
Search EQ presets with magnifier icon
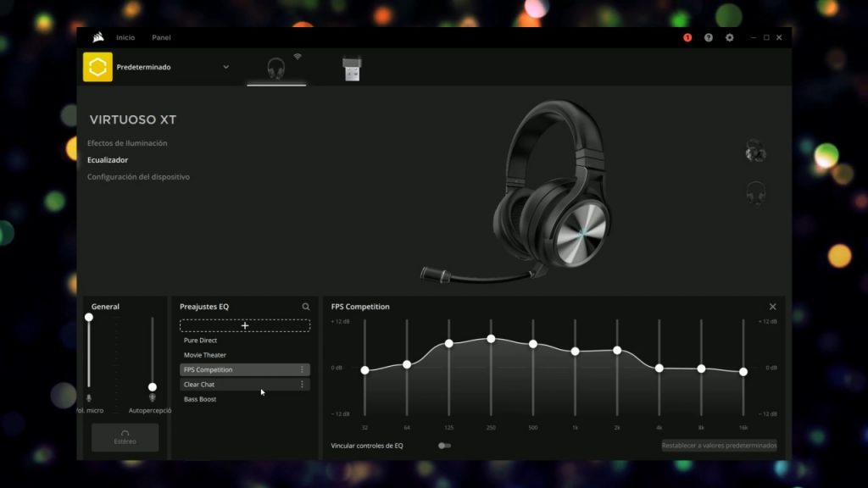pyautogui.click(x=305, y=307)
